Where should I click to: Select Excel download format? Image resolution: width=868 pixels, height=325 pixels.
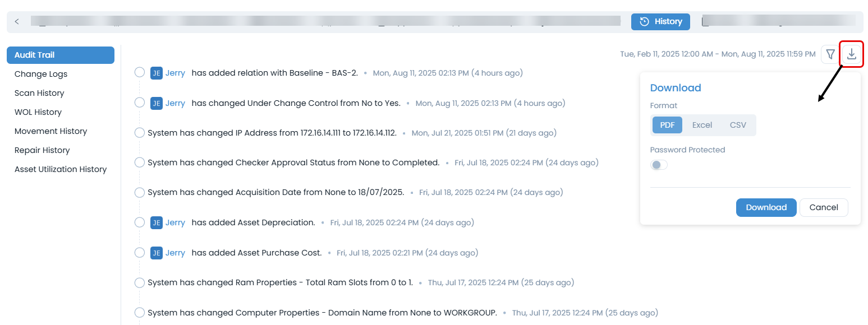click(702, 125)
